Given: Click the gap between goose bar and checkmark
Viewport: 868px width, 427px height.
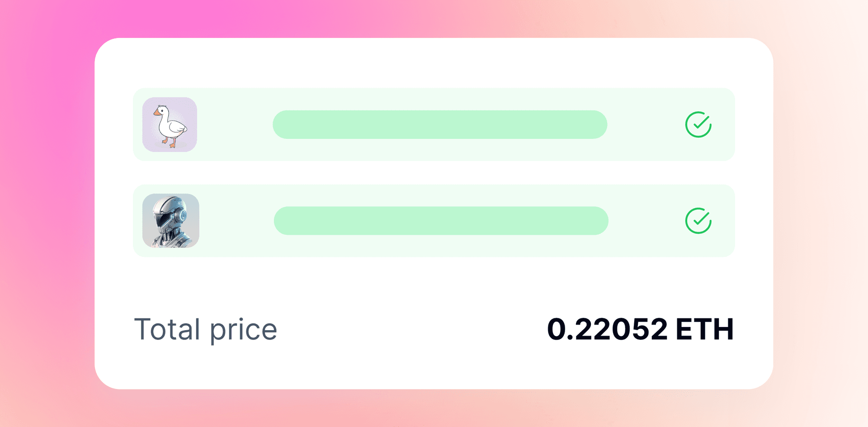Looking at the screenshot, I should [x=646, y=124].
